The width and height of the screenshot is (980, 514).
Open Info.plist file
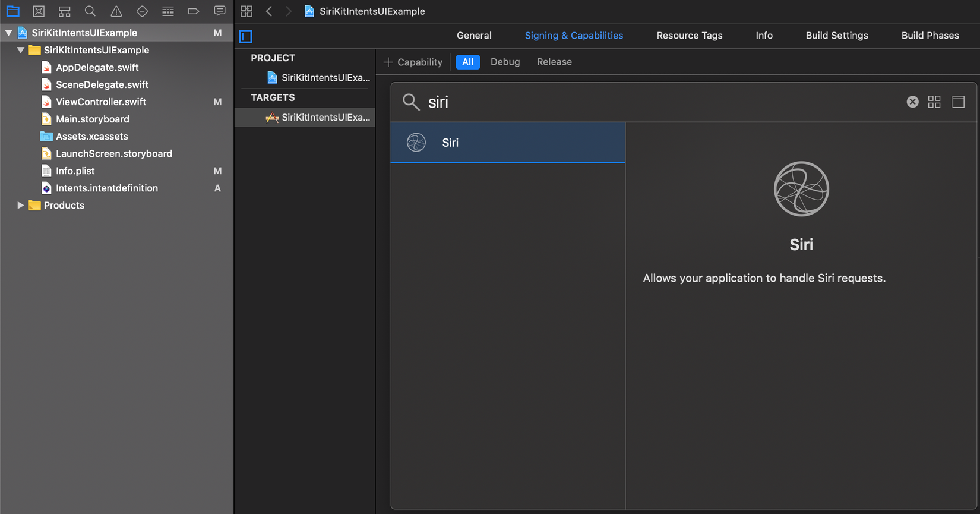[x=75, y=171]
